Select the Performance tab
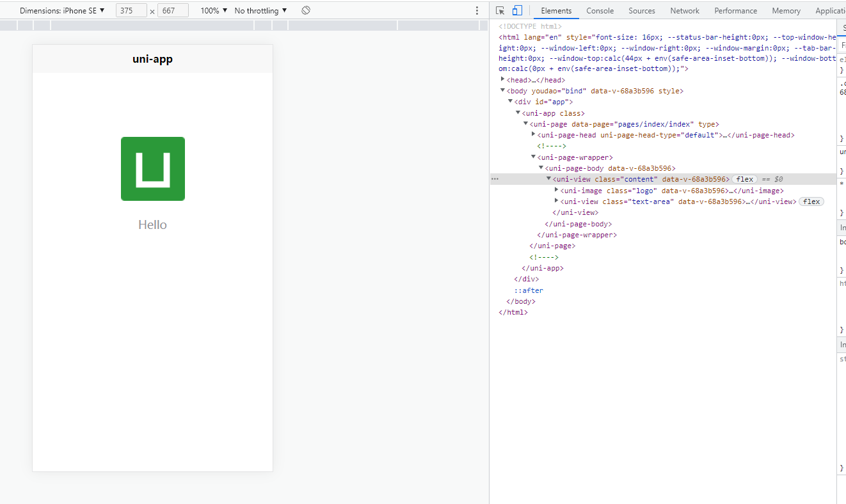Viewport: 846px width, 504px height. click(735, 11)
